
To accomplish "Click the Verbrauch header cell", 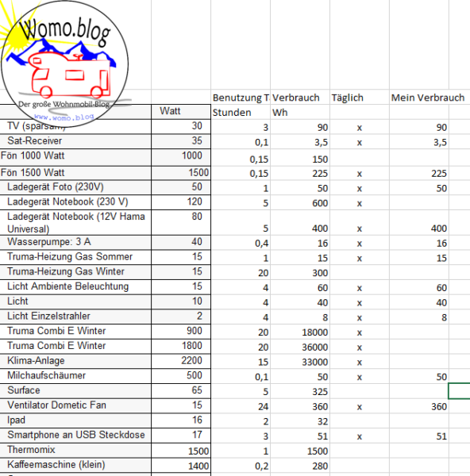I will tap(300, 98).
